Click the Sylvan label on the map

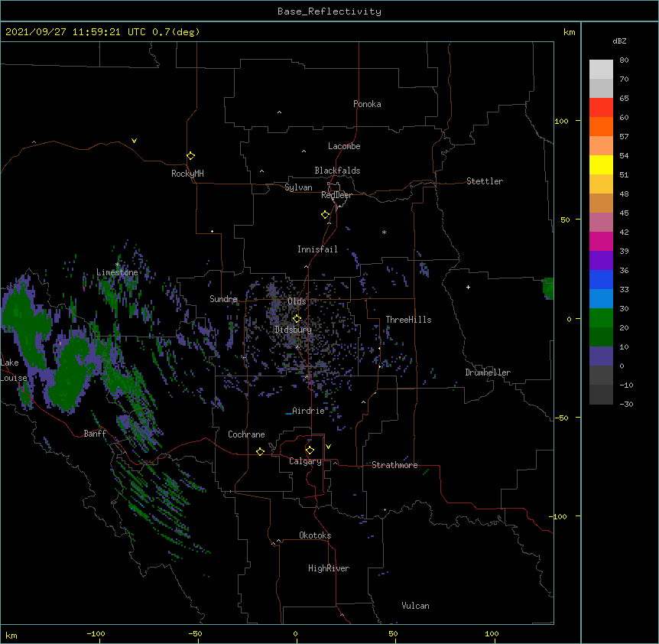coord(298,187)
